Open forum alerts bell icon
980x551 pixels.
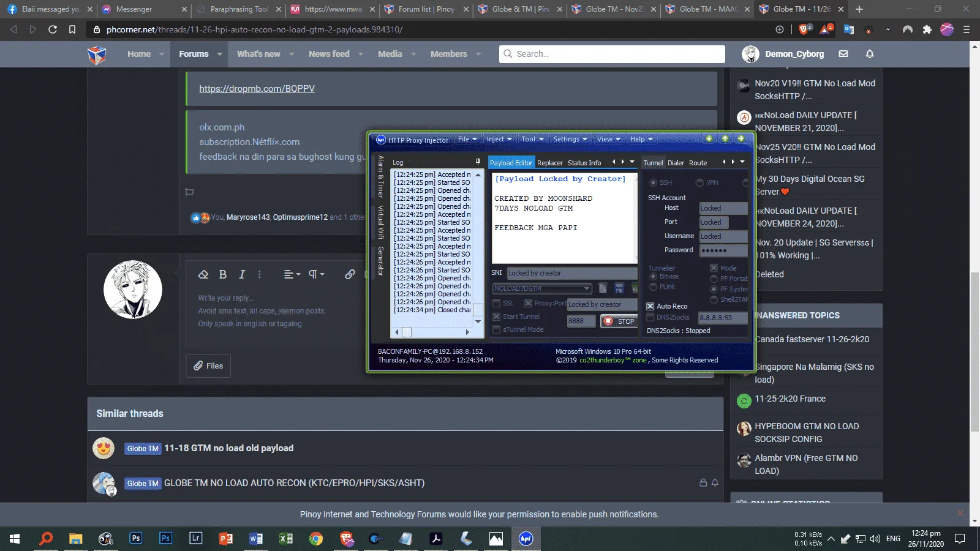click(869, 54)
